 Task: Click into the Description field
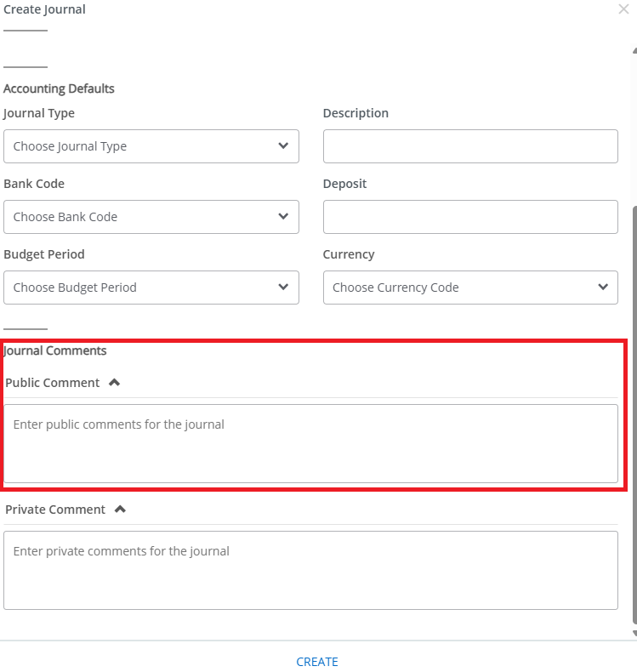pos(470,146)
